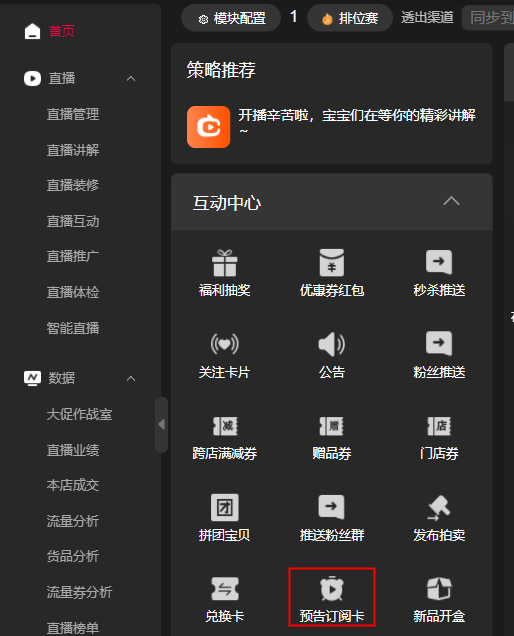Open 流量券分析 in the sidebar

(x=80, y=592)
